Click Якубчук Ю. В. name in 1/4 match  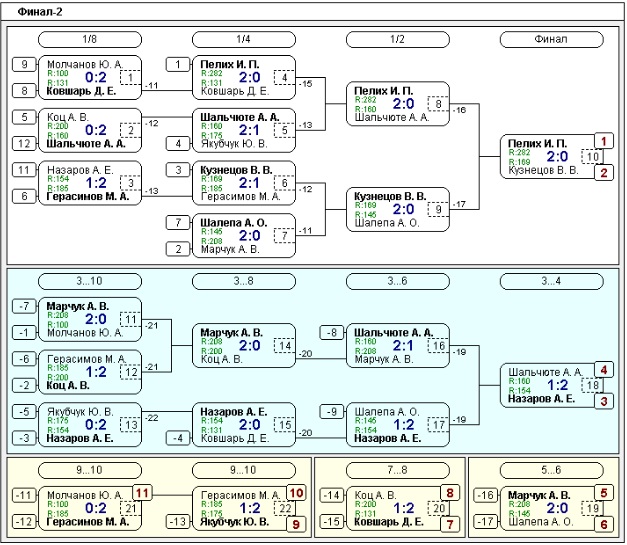click(x=234, y=144)
